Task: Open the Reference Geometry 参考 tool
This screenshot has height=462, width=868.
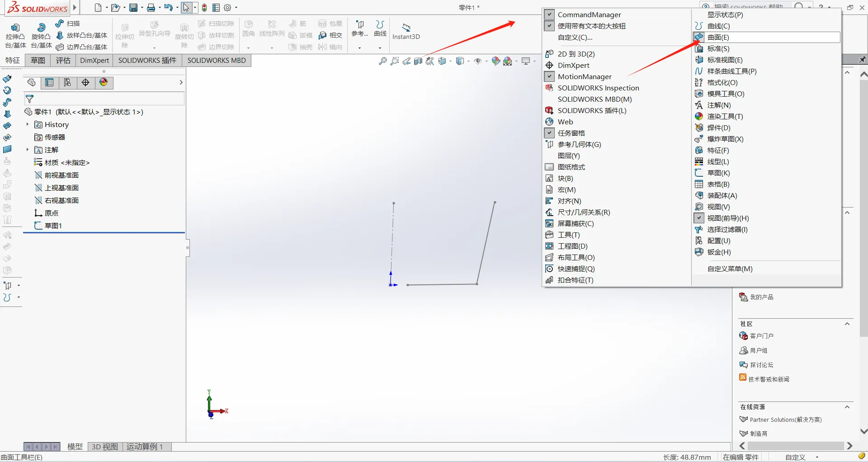Action: (x=360, y=28)
